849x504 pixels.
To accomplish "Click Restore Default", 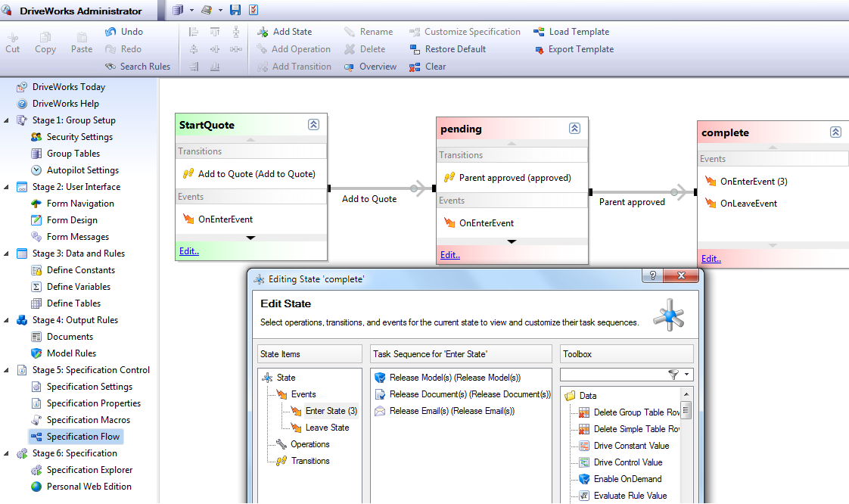I will tap(448, 49).
